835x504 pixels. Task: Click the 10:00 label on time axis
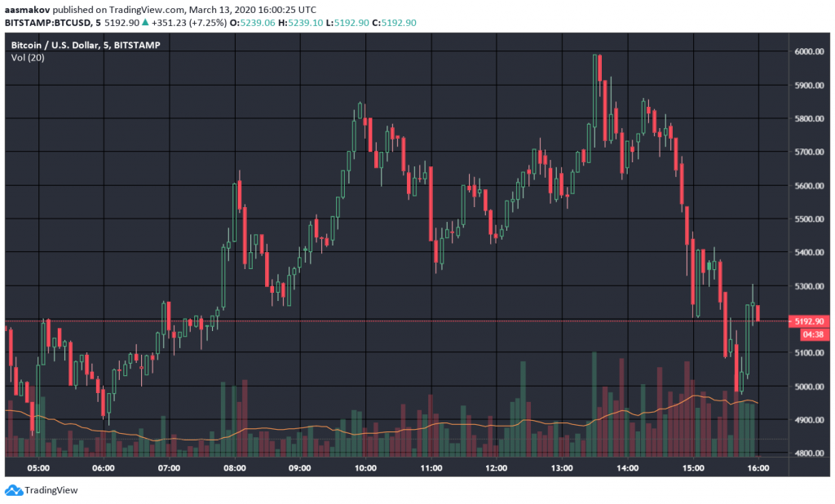[365, 468]
